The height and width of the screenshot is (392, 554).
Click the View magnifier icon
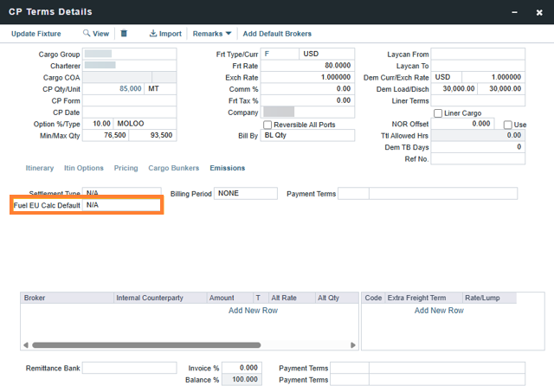click(87, 33)
